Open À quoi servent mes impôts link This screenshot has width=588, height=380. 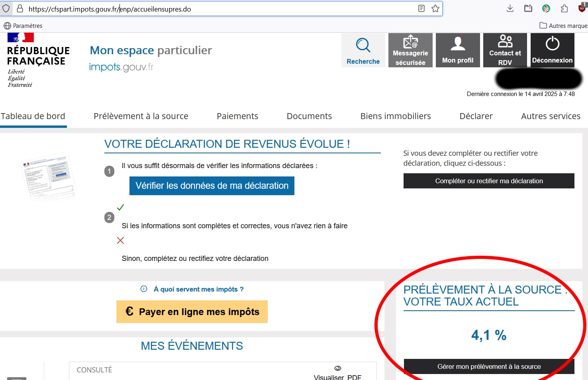(199, 289)
